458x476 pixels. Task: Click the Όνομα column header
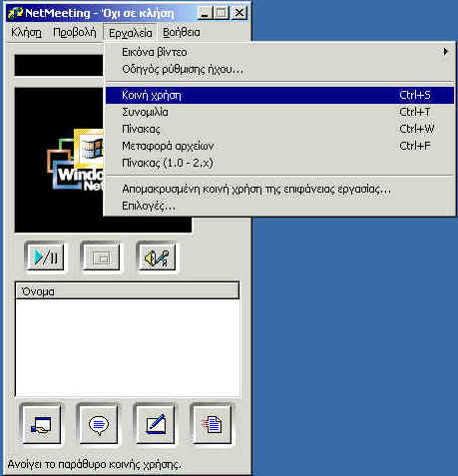click(128, 291)
